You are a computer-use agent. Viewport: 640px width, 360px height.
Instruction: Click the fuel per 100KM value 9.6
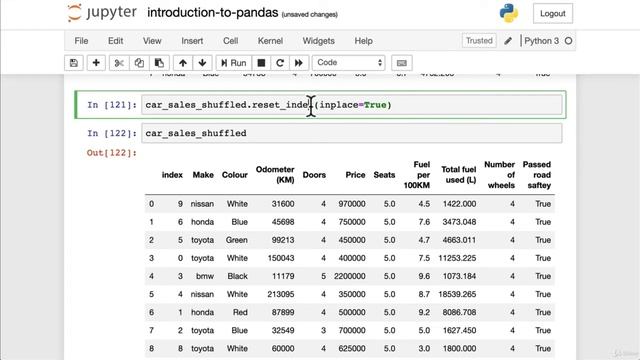click(x=424, y=276)
